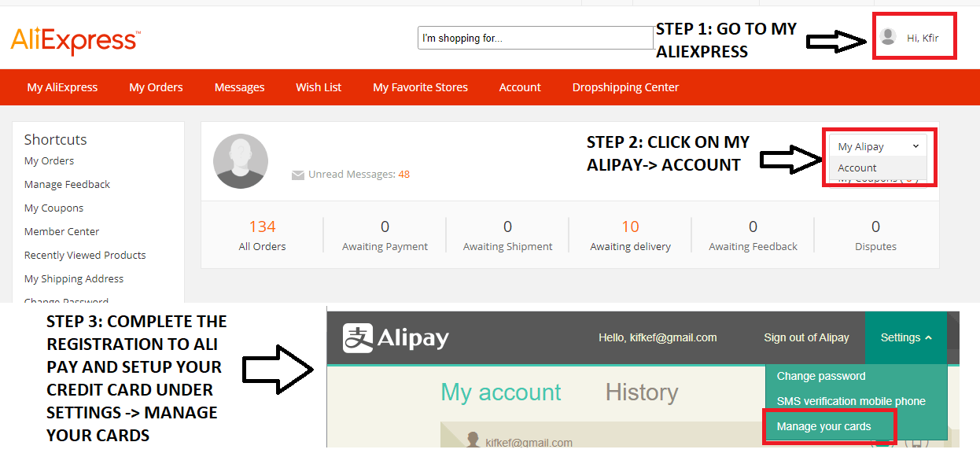The height and width of the screenshot is (464, 980).
Task: Open My Coupons shortcut in sidebar
Action: click(x=53, y=208)
